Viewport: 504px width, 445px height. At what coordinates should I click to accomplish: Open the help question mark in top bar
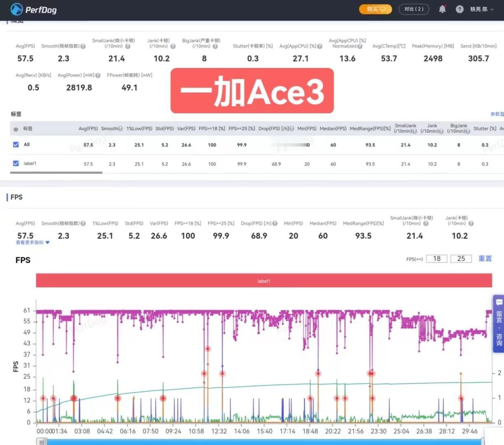(460, 9)
